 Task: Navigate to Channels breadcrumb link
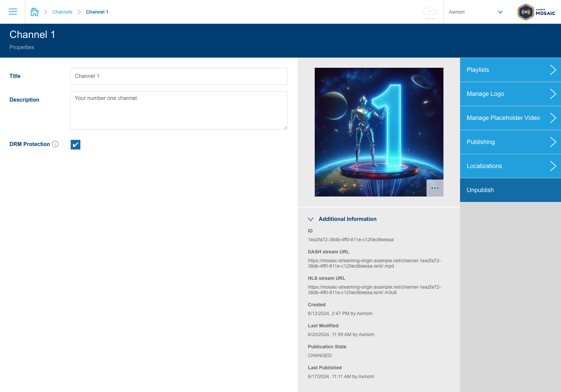[x=62, y=12]
